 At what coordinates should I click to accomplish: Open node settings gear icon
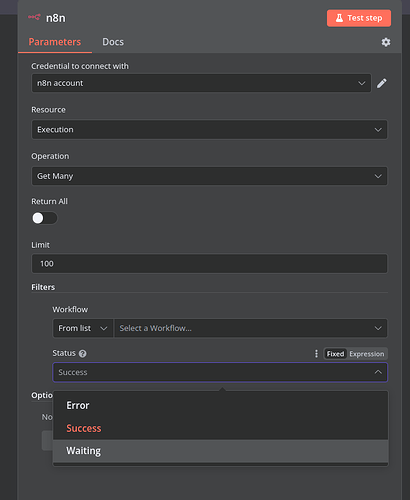pos(386,42)
